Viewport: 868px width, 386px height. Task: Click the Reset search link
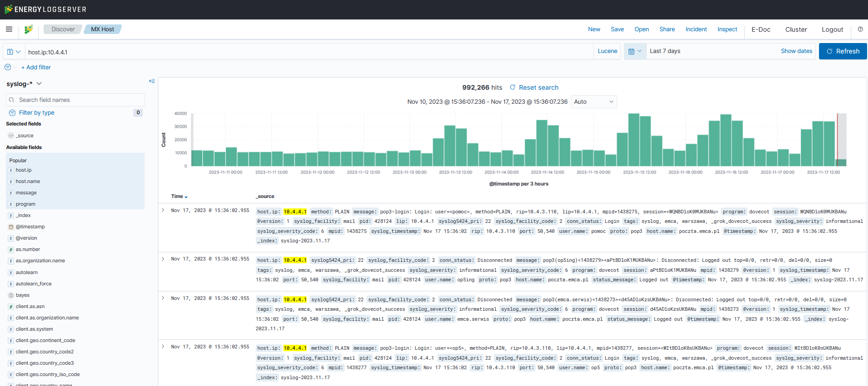[x=539, y=87]
